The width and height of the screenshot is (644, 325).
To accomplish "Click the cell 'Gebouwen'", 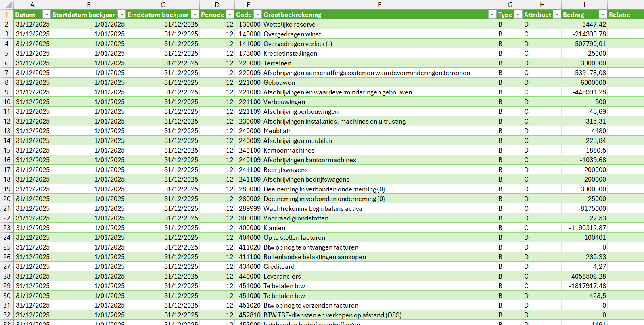I will point(379,82).
